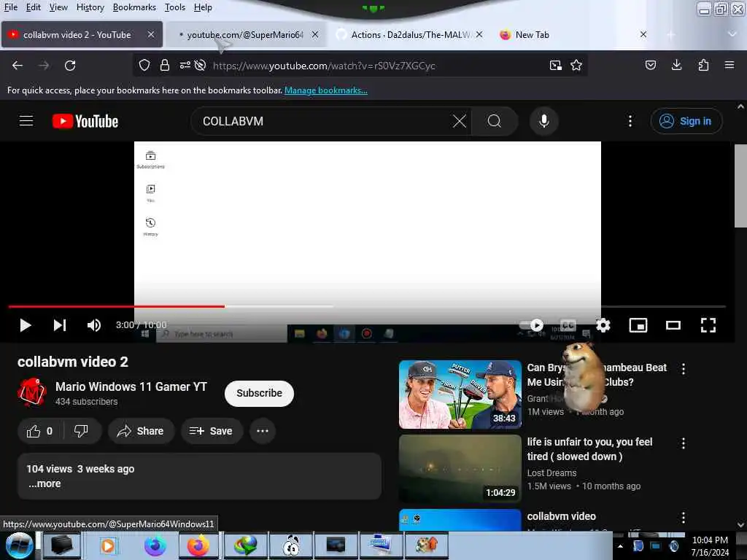Open the File menu

click(x=11, y=7)
